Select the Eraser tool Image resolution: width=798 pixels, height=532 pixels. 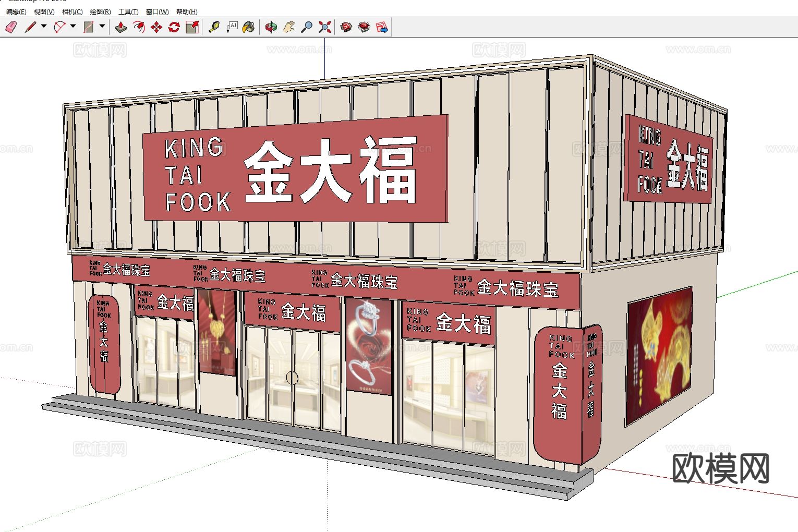11,27
